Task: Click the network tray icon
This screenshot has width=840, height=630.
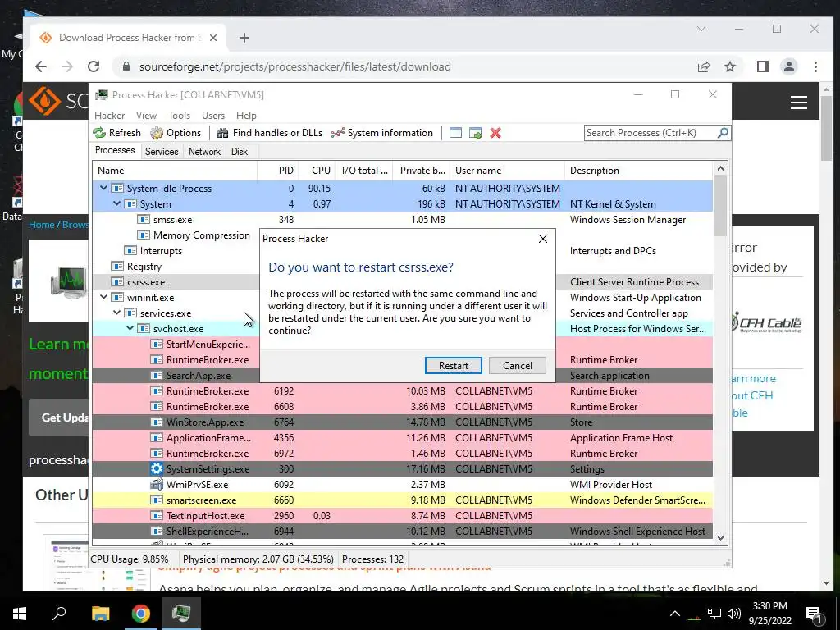Action: click(714, 614)
